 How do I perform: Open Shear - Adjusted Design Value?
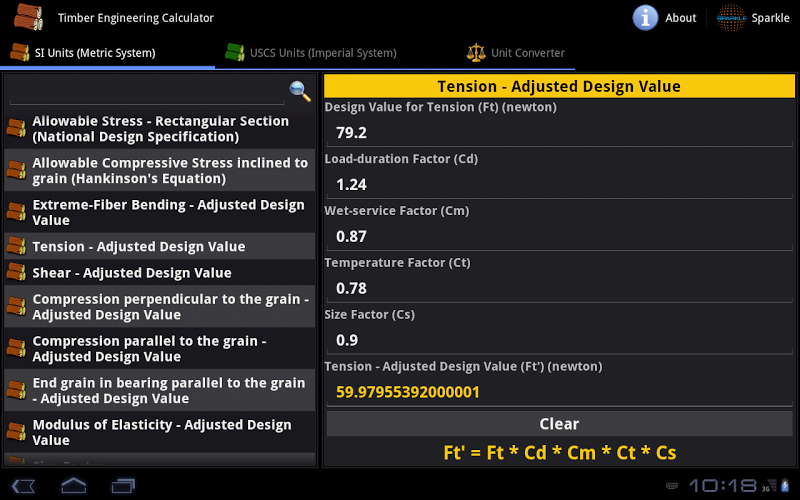click(x=160, y=272)
